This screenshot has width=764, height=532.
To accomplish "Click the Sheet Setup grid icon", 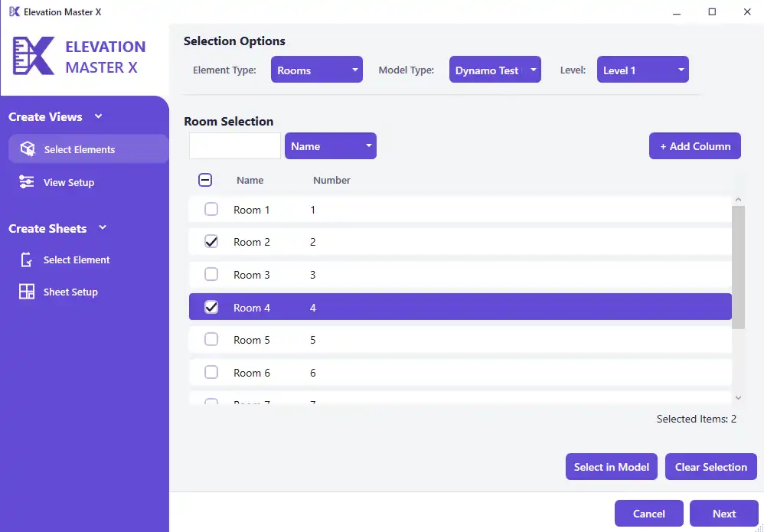I will tap(27, 292).
